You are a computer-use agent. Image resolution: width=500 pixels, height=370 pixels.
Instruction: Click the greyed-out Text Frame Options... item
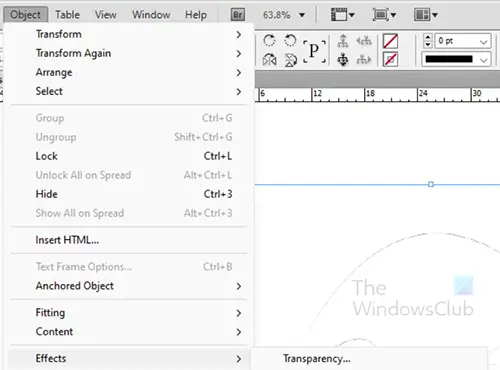coord(129,267)
